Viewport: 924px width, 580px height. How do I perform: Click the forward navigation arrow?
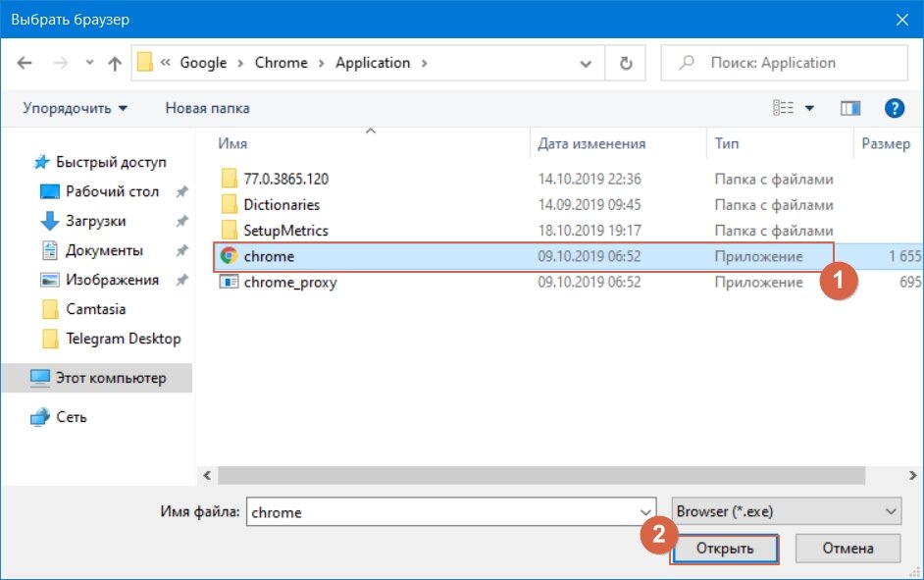pyautogui.click(x=61, y=63)
